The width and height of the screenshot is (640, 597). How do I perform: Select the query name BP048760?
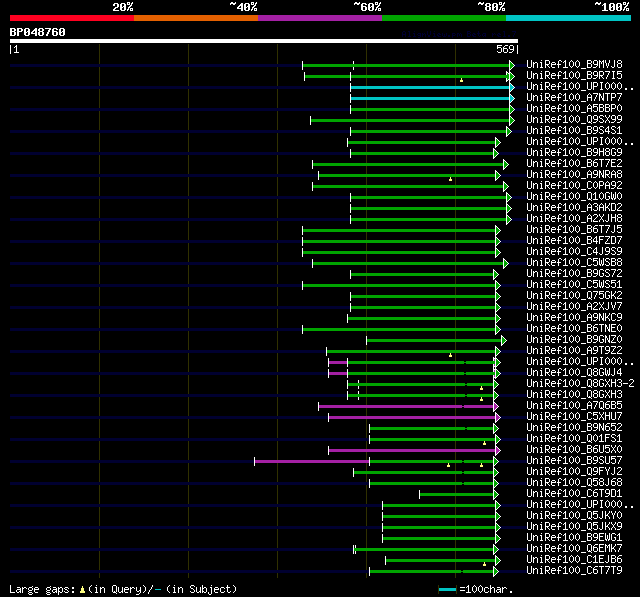click(38, 32)
